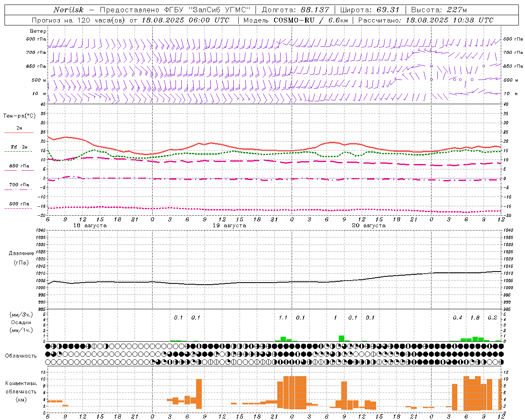Image resolution: width=525 pixels, height=420 pixels.
Task: Click the Рассчитано 18.08.2025 10:38 UTC timestamp
Action: [x=426, y=20]
